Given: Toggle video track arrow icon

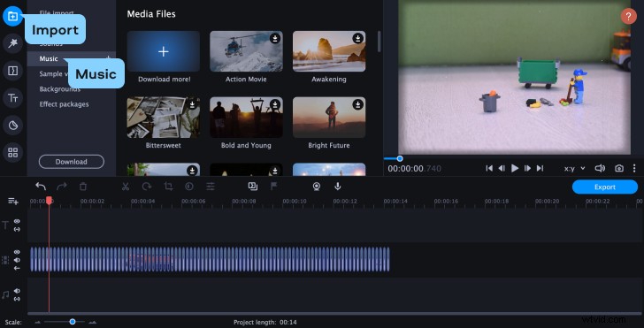Looking at the screenshot, I should click(x=17, y=268).
